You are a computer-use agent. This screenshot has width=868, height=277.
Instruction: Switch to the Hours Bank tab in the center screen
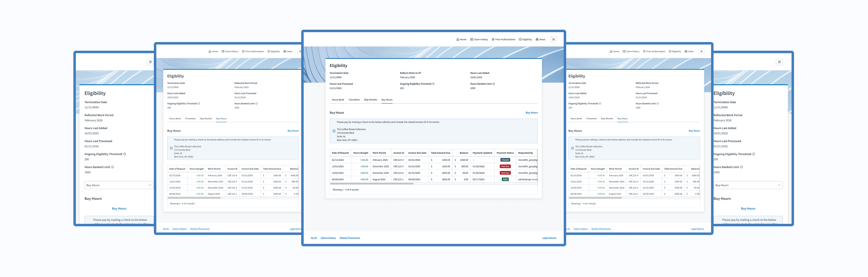coord(338,100)
